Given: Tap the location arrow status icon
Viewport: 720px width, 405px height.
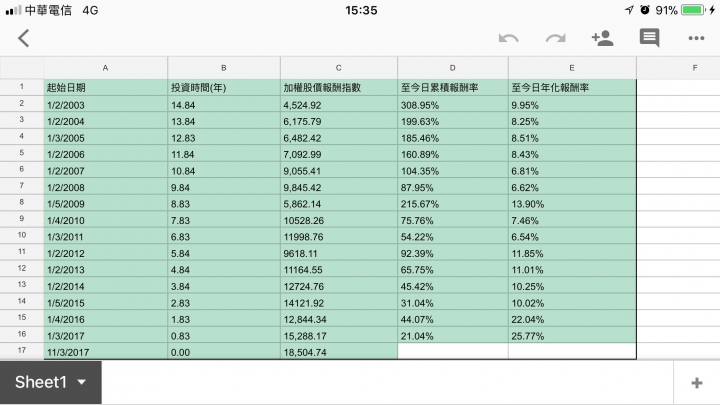Looking at the screenshot, I should point(629,10).
